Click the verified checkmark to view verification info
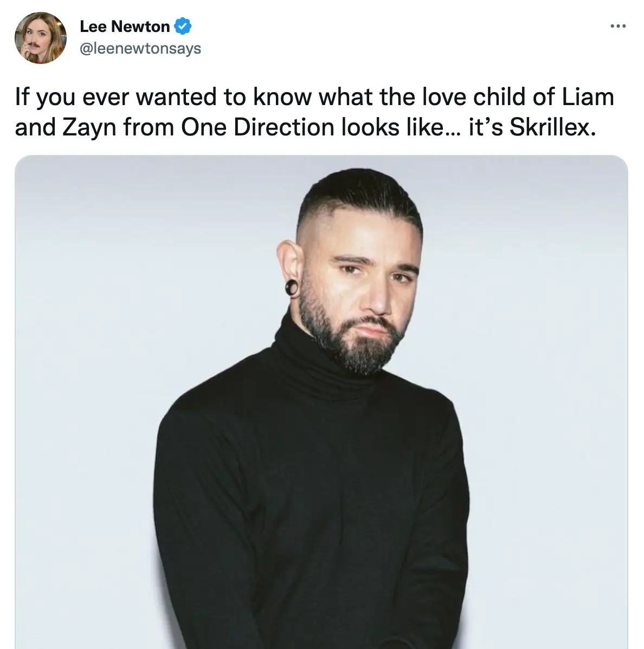 pos(183,26)
